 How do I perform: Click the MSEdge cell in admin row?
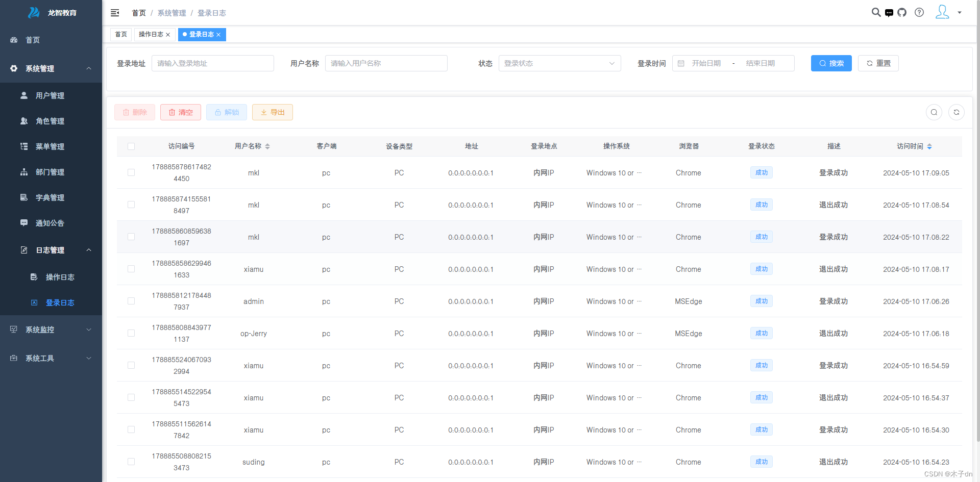click(689, 301)
